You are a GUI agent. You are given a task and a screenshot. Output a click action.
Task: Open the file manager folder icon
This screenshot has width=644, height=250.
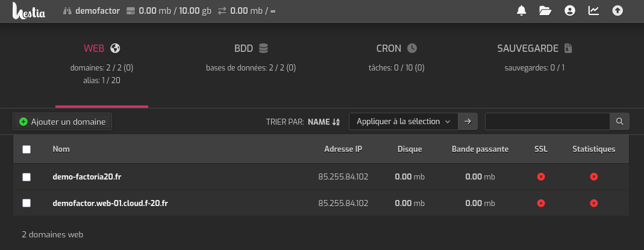[545, 11]
